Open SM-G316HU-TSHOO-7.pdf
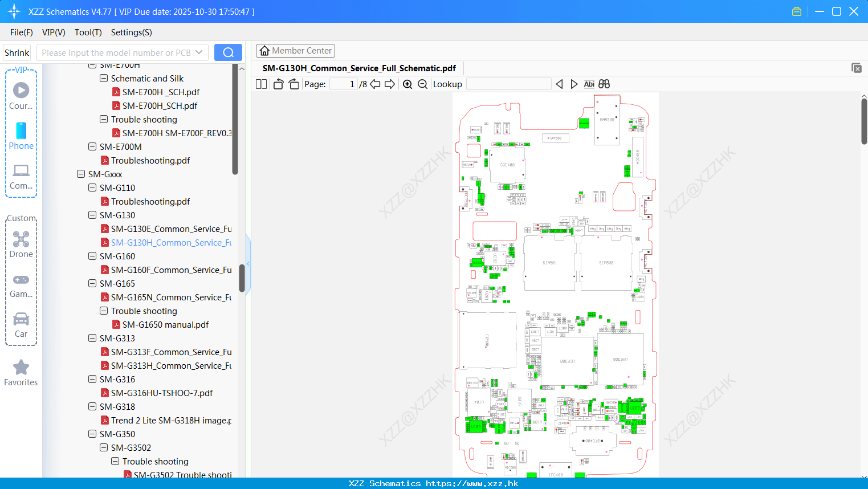This screenshot has height=489, width=868. (x=162, y=393)
